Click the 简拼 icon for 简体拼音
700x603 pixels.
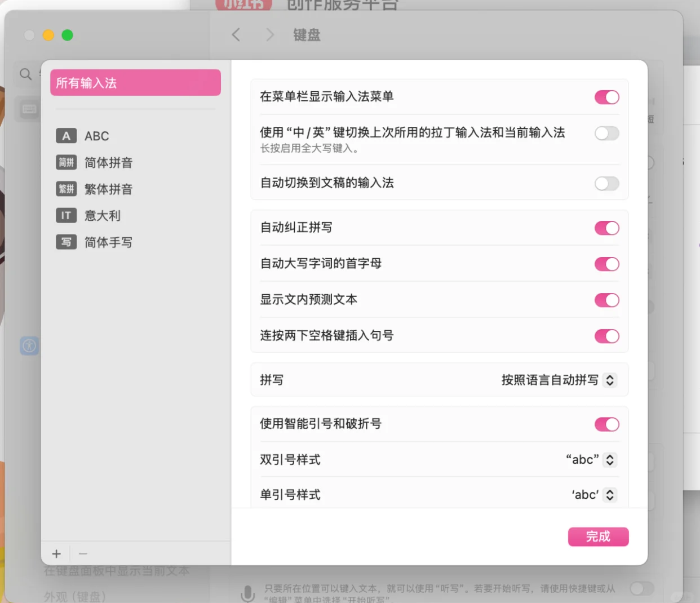click(66, 162)
